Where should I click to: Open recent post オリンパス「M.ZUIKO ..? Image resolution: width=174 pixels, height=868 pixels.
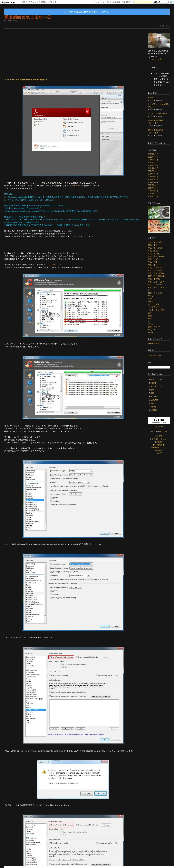pyautogui.click(x=158, y=114)
